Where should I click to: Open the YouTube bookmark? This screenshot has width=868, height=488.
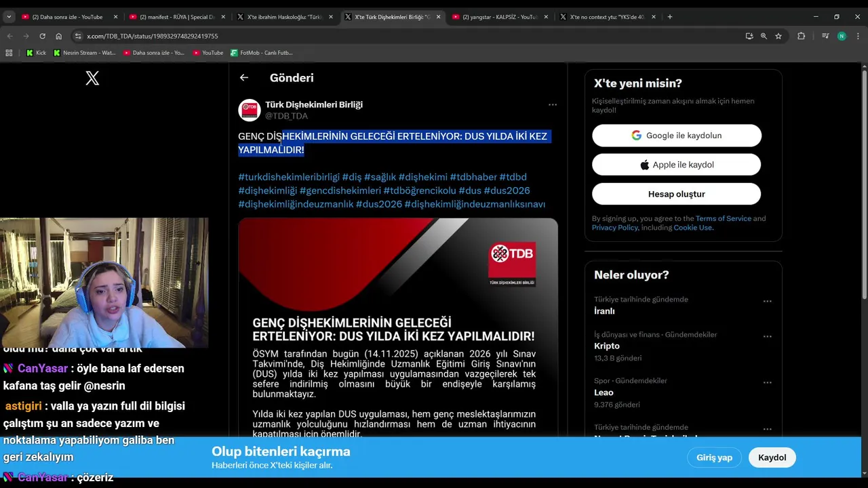(208, 52)
